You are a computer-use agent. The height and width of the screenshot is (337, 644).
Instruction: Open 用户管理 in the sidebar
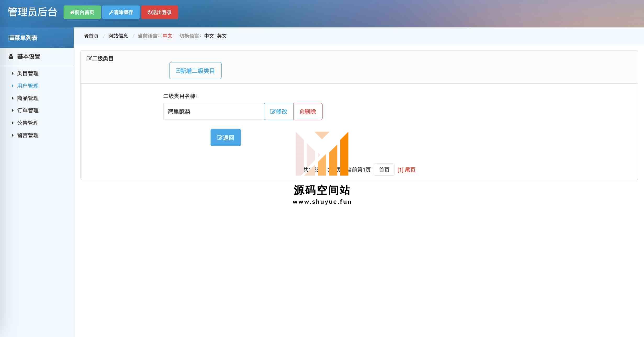(28, 86)
